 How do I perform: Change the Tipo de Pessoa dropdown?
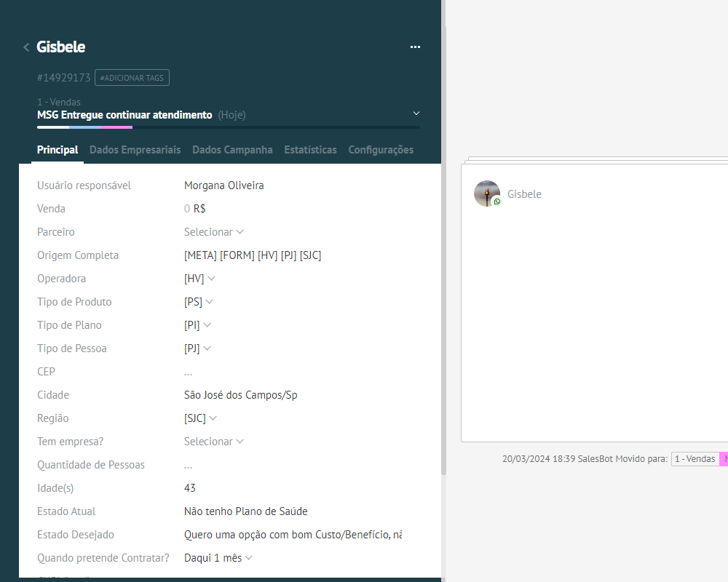click(197, 348)
